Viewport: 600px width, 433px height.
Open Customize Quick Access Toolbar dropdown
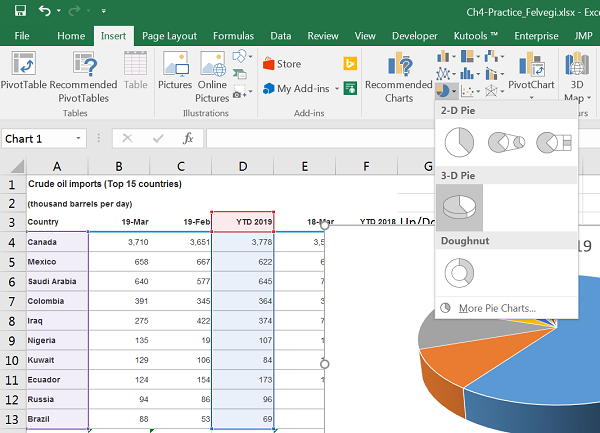point(103,11)
